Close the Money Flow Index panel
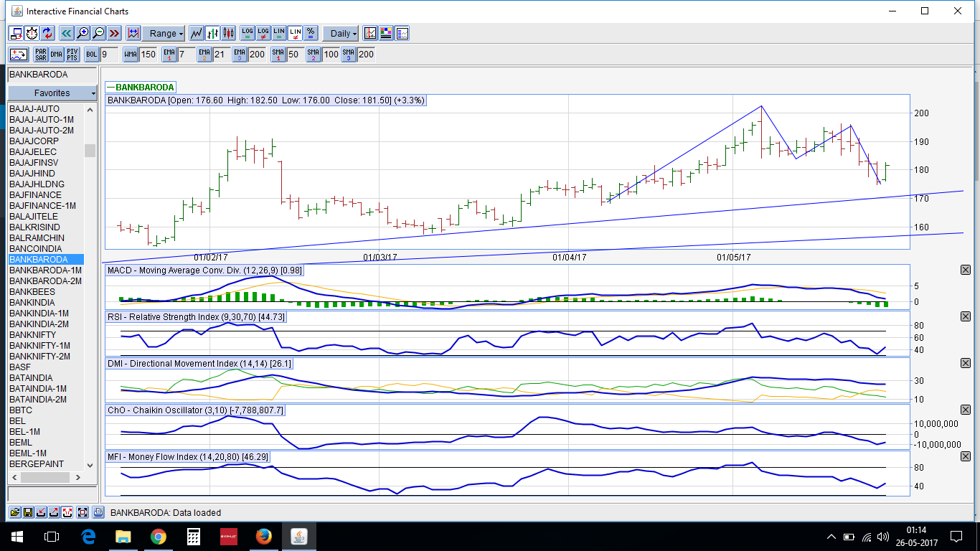 [965, 456]
